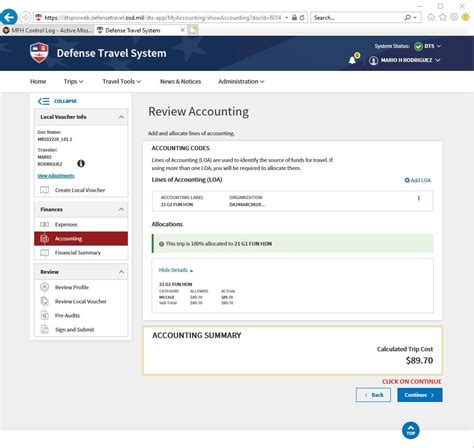474x448 pixels.
Task: Open the Trips dropdown menu
Action: click(73, 82)
